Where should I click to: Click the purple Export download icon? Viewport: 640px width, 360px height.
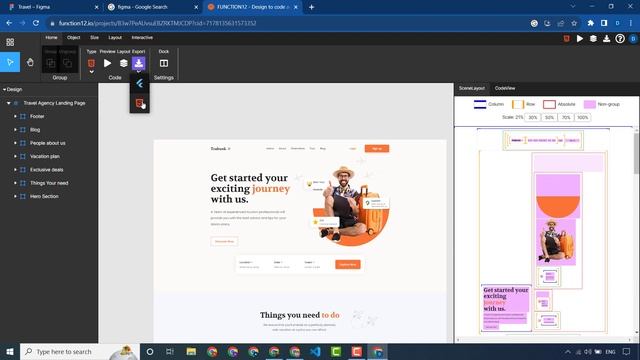tap(139, 63)
